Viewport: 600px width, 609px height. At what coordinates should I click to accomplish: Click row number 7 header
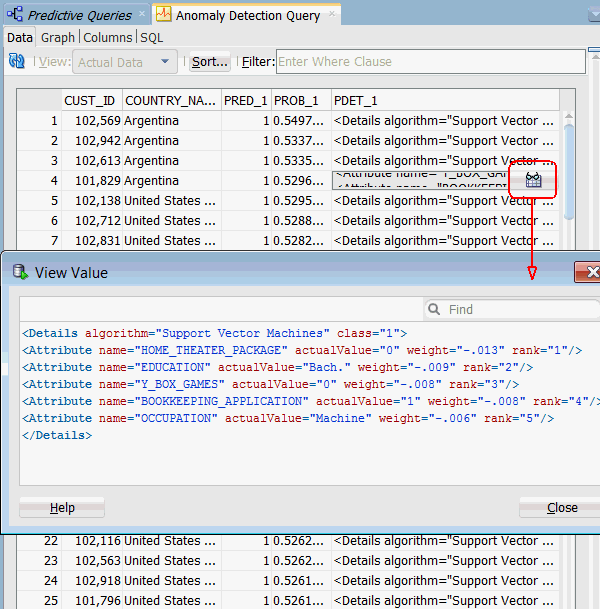40,241
